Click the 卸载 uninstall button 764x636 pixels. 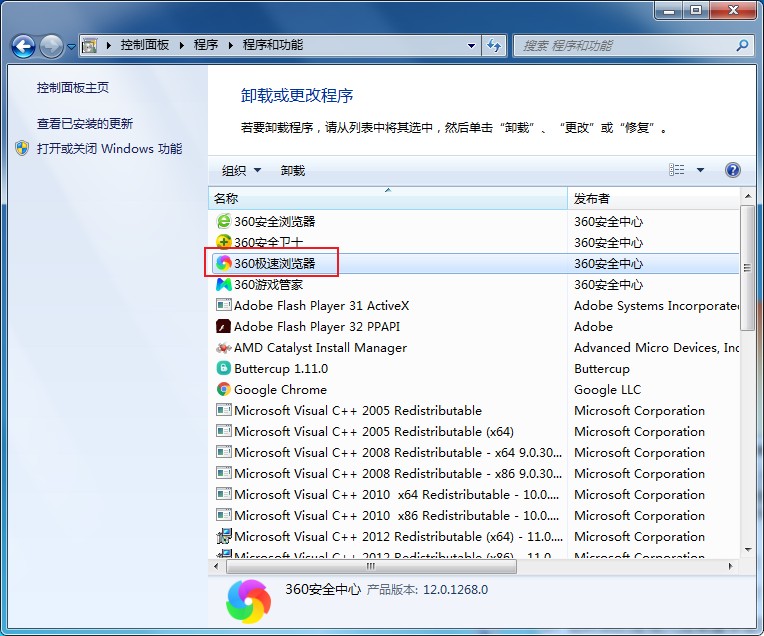point(293,170)
